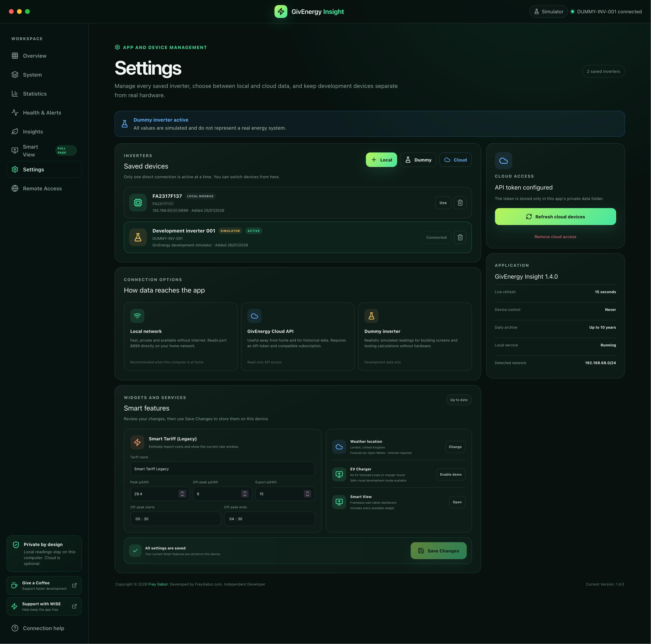
Task: Adjust Off-peak p/kWh stepper arrows
Action: pyautogui.click(x=245, y=494)
